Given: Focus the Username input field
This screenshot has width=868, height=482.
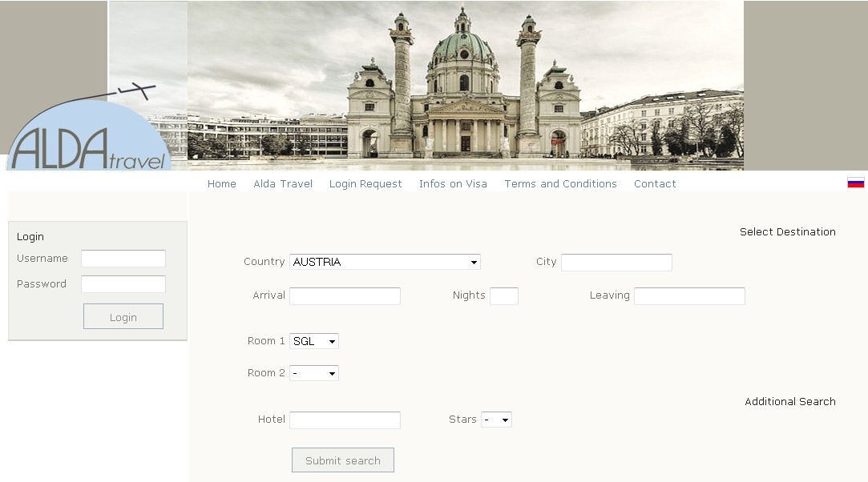Looking at the screenshot, I should (x=123, y=259).
